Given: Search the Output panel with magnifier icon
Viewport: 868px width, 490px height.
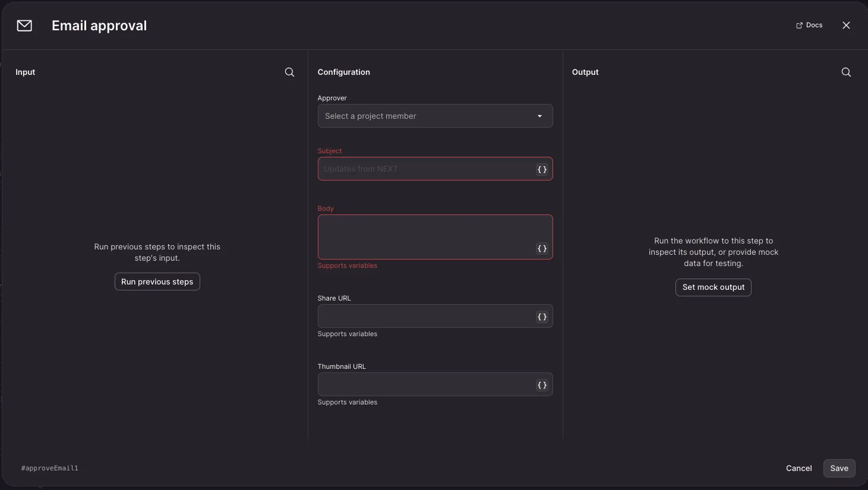Looking at the screenshot, I should tap(846, 72).
